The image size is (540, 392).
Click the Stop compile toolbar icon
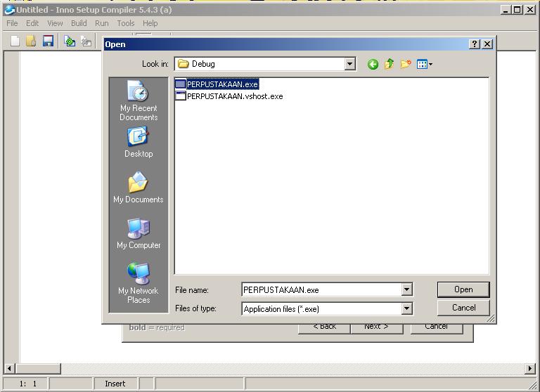coord(86,41)
